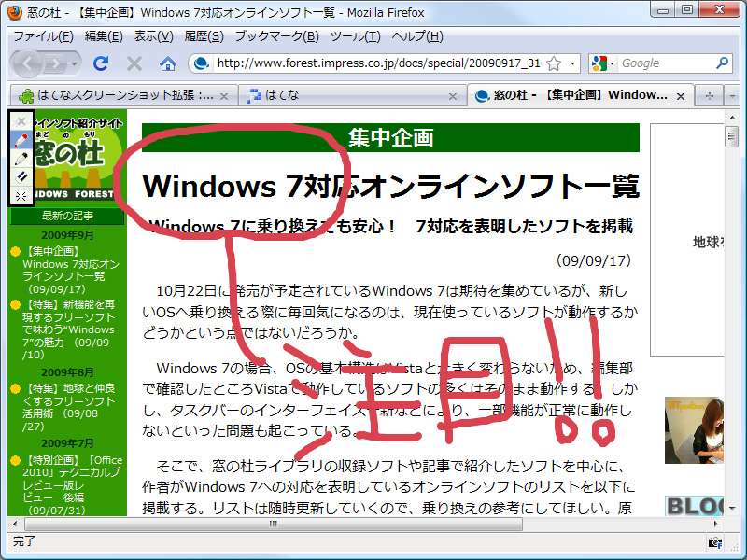
Task: Click the X icon atop the annotation palette
Action: pos(22,121)
